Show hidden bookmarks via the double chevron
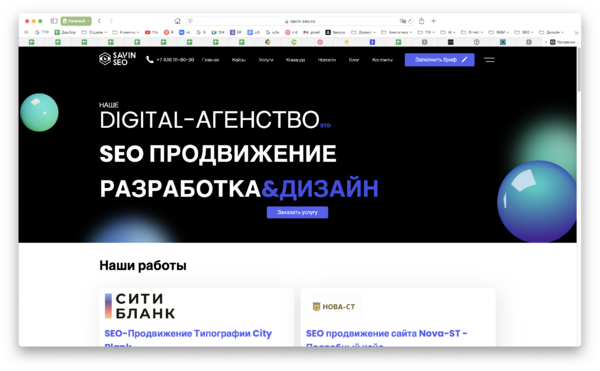This screenshot has height=371, width=600. tap(576, 33)
